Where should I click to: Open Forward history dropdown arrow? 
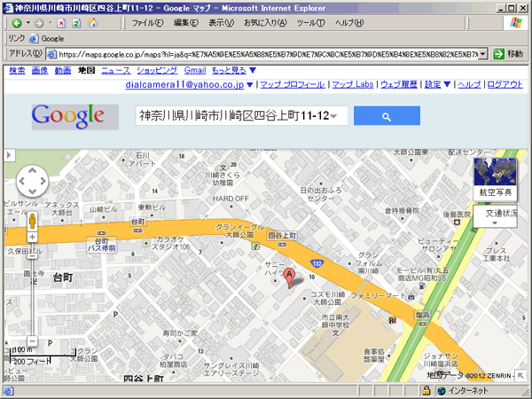point(51,23)
